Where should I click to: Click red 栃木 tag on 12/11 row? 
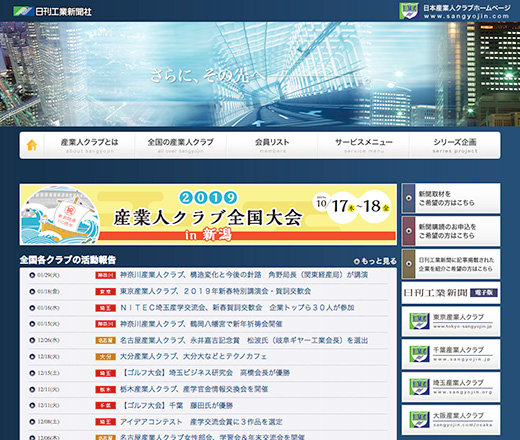coord(105,389)
